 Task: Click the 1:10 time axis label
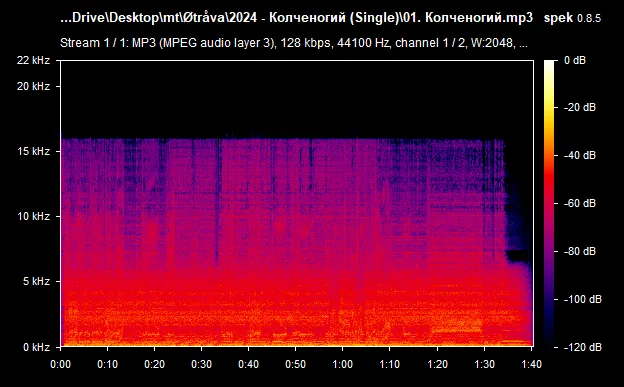[x=389, y=364]
